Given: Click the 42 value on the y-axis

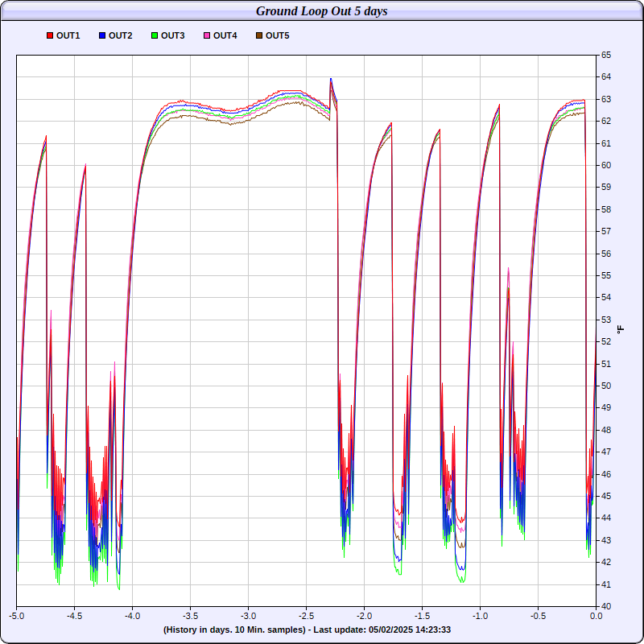Looking at the screenshot, I should (x=606, y=562).
